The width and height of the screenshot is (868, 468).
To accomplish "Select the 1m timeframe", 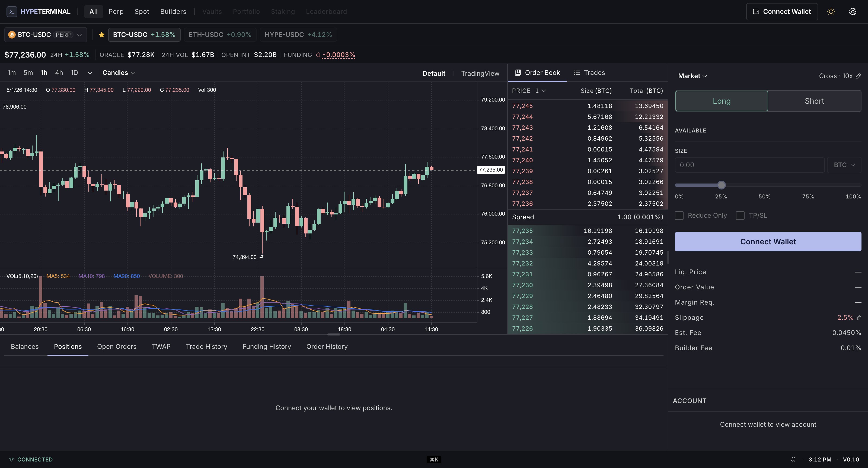I will pyautogui.click(x=11, y=73).
